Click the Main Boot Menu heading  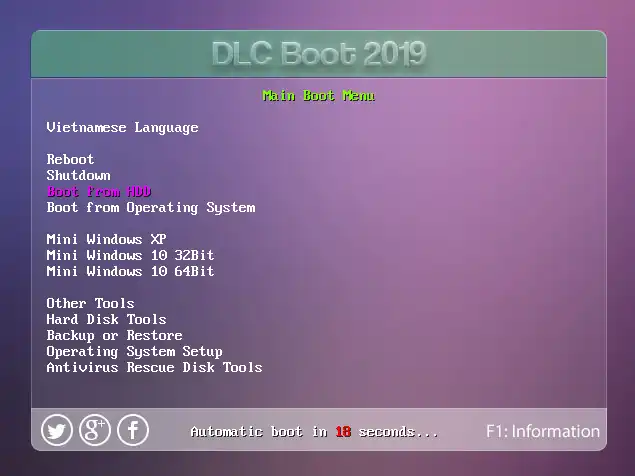click(x=318, y=96)
